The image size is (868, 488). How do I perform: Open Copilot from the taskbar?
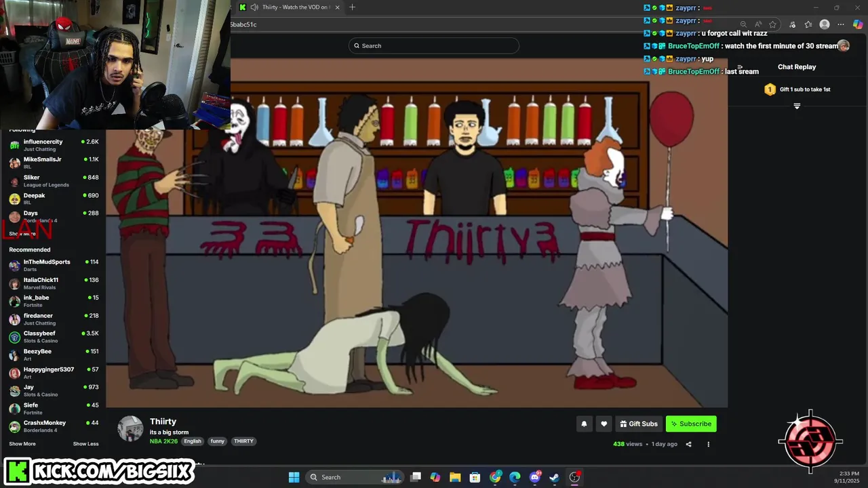pos(435,477)
